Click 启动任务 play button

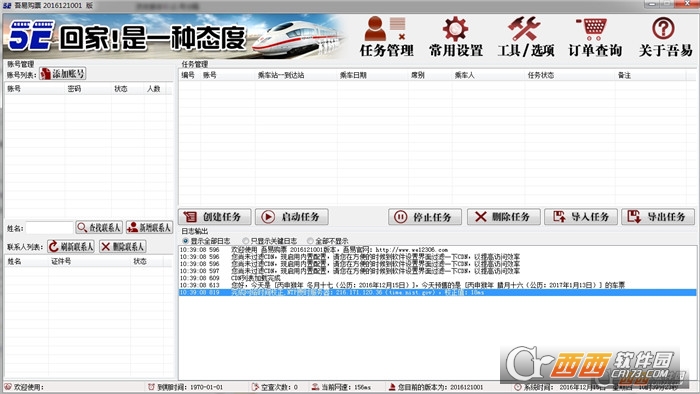click(x=292, y=217)
